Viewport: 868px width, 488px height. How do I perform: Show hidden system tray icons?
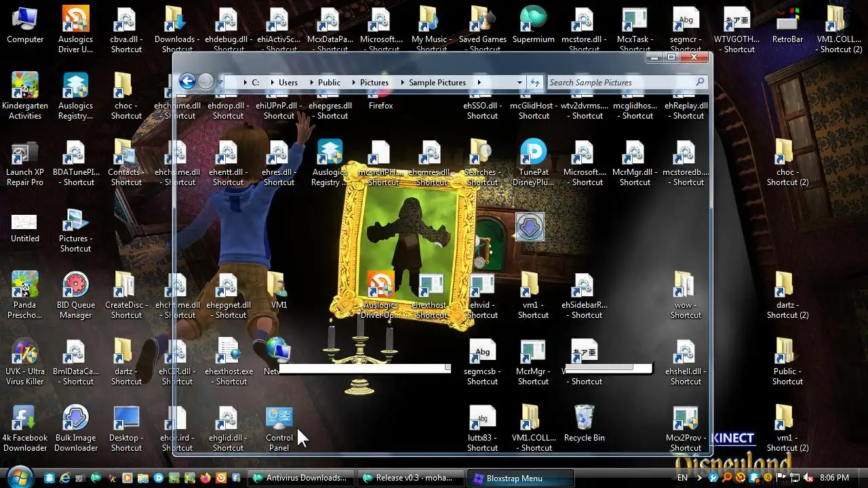[700, 478]
